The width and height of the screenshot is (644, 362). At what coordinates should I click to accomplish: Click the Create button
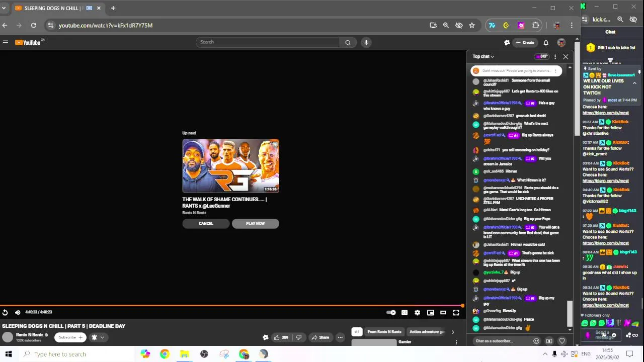click(525, 43)
